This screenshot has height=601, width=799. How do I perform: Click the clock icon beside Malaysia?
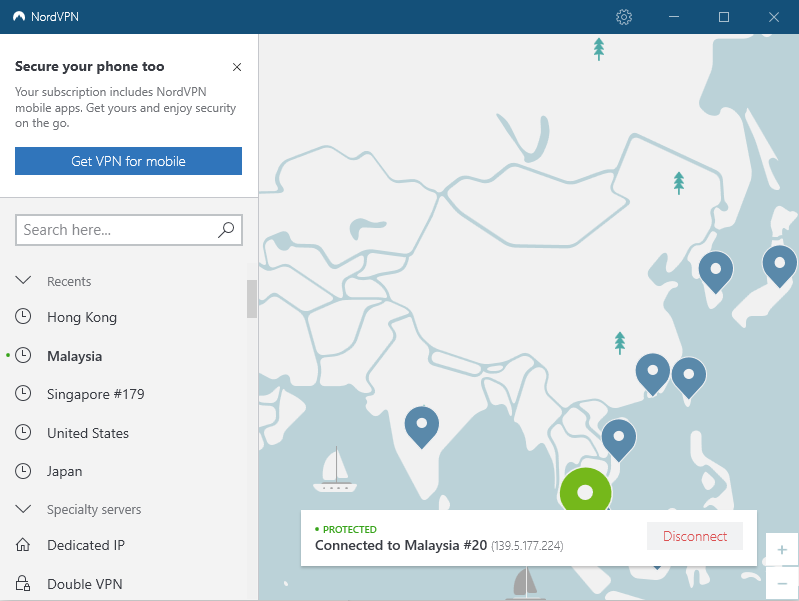tap(23, 355)
